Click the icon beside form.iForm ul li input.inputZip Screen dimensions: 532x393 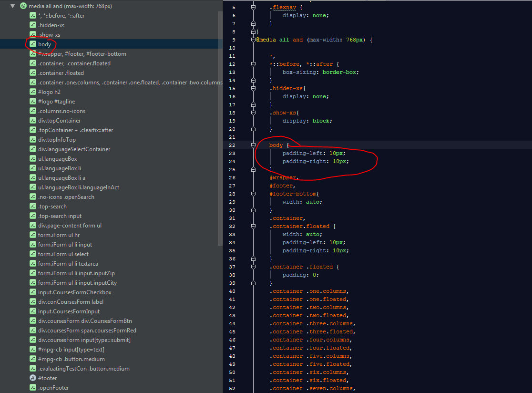click(x=33, y=273)
